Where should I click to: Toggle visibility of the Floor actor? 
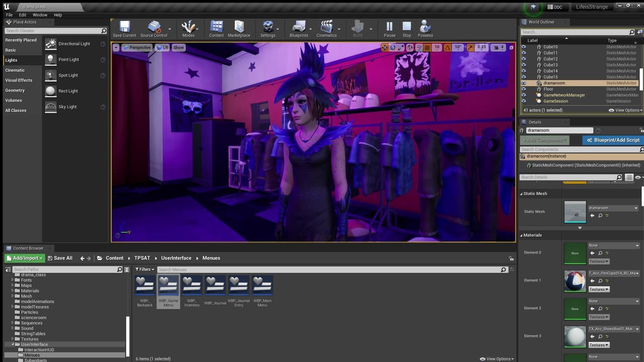[x=523, y=89]
